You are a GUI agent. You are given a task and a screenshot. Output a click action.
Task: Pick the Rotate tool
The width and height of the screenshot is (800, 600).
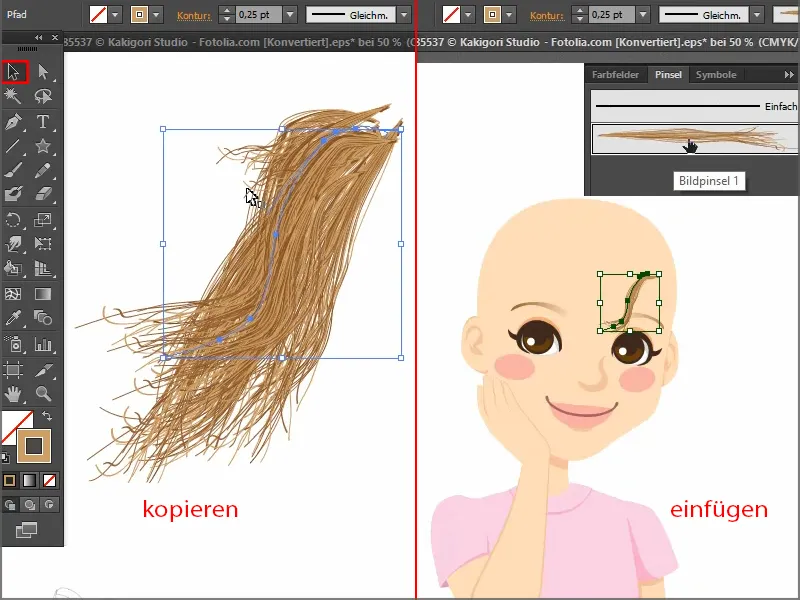coord(13,220)
